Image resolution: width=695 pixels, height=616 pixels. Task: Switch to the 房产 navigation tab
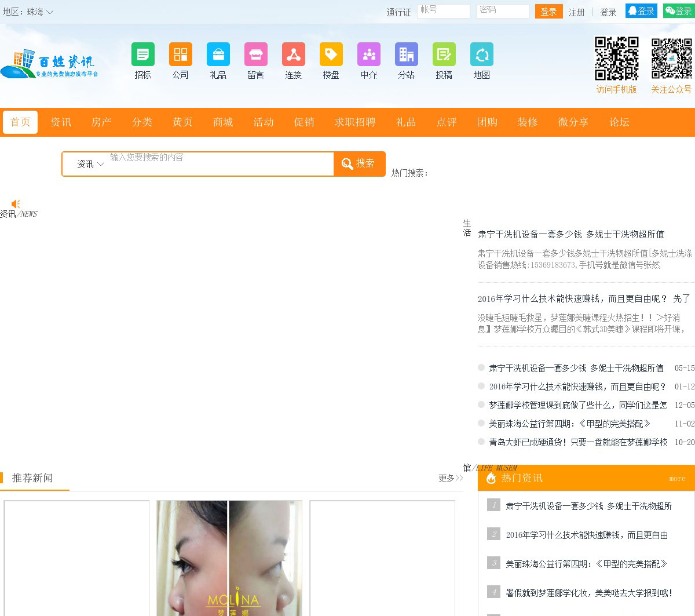(x=101, y=122)
